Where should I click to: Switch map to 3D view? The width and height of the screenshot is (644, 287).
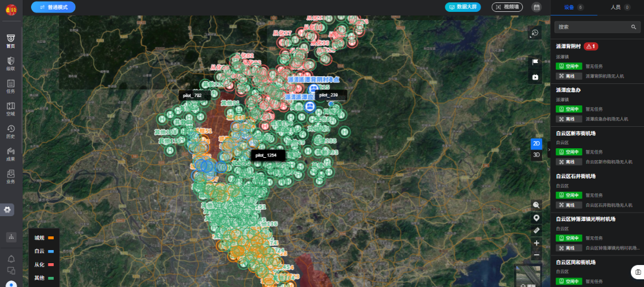click(536, 155)
